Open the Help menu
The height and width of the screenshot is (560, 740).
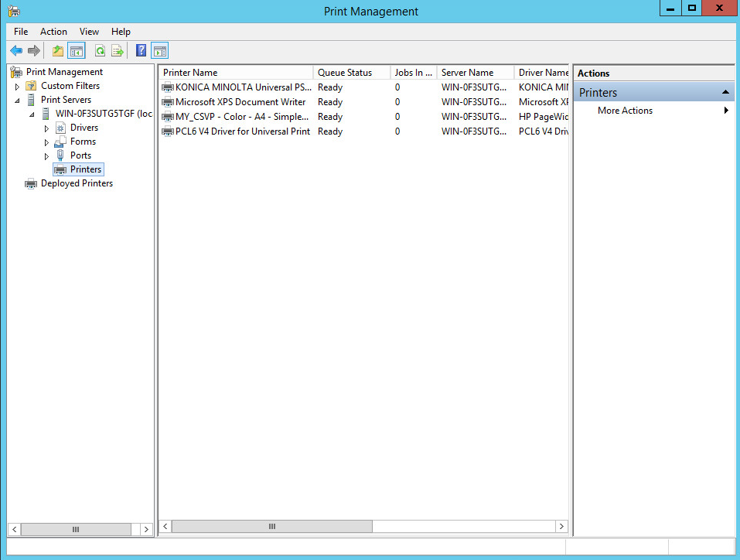pyautogui.click(x=121, y=32)
